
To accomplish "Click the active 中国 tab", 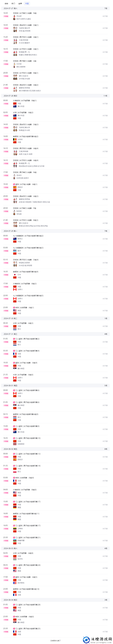I will [27, 4].
